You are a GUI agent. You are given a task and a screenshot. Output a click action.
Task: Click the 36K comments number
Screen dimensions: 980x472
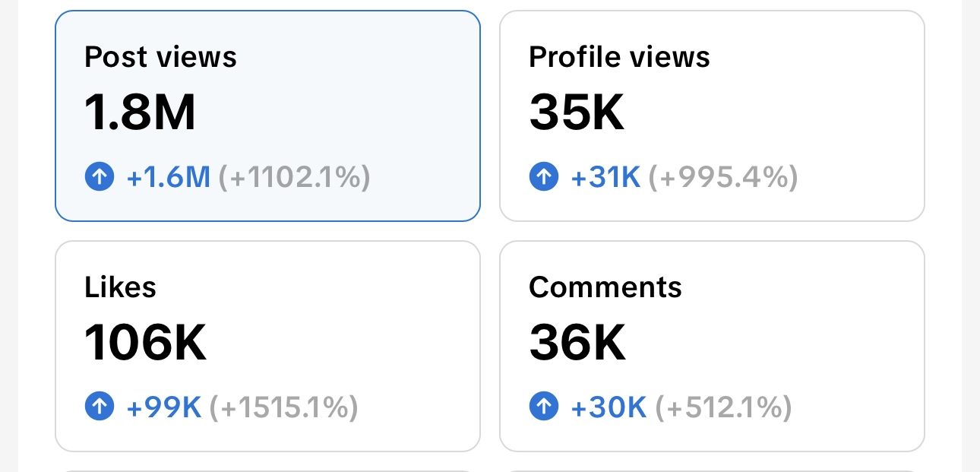pos(578,344)
